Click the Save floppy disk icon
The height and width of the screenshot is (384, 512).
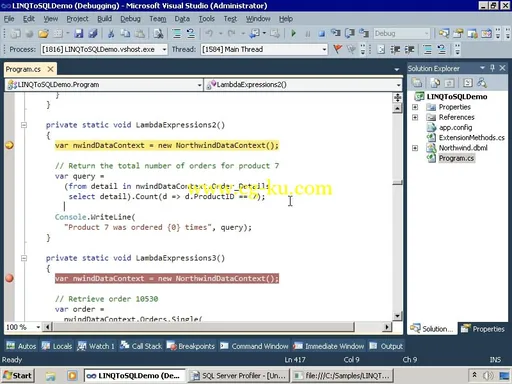coord(79,33)
